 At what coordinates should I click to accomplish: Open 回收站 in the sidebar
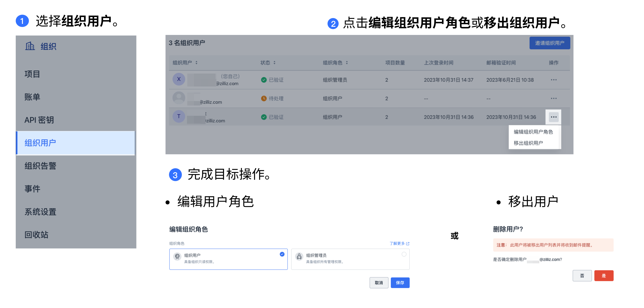36,235
